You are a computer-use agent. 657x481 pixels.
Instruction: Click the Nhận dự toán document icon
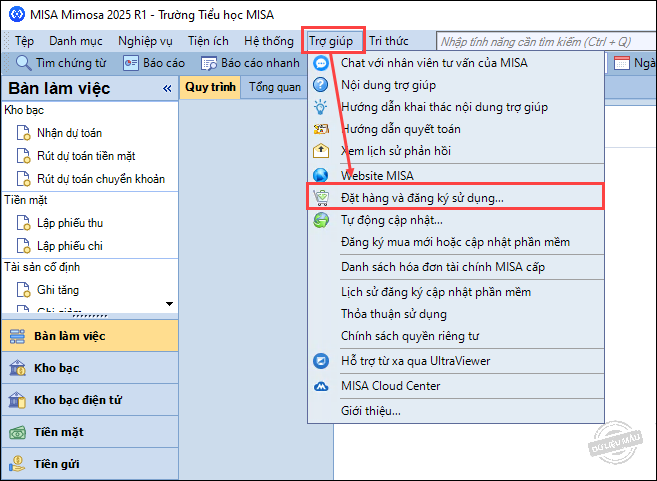point(23,133)
